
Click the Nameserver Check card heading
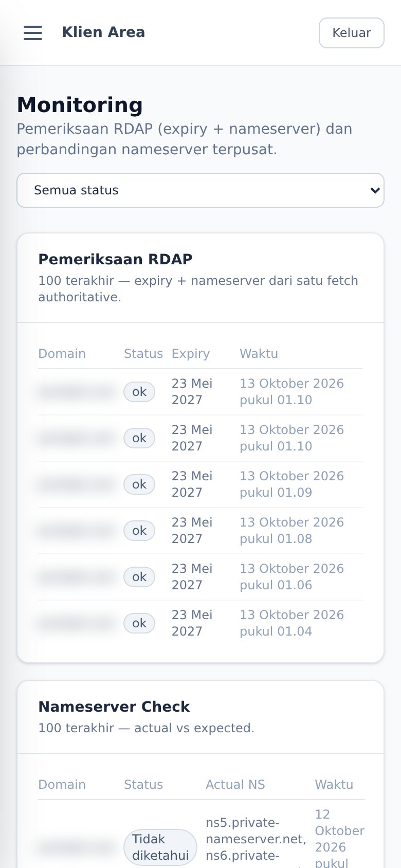114,707
